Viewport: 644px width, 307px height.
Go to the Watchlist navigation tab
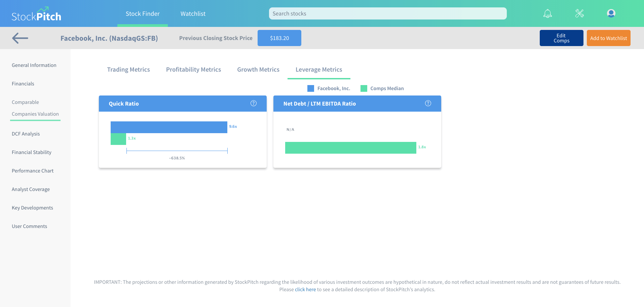point(193,14)
